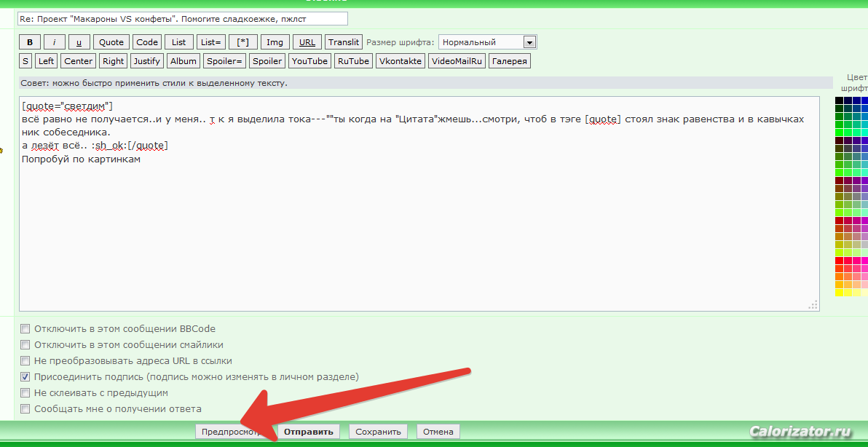Align text with the Right button
The height and width of the screenshot is (447, 868).
pyautogui.click(x=114, y=61)
